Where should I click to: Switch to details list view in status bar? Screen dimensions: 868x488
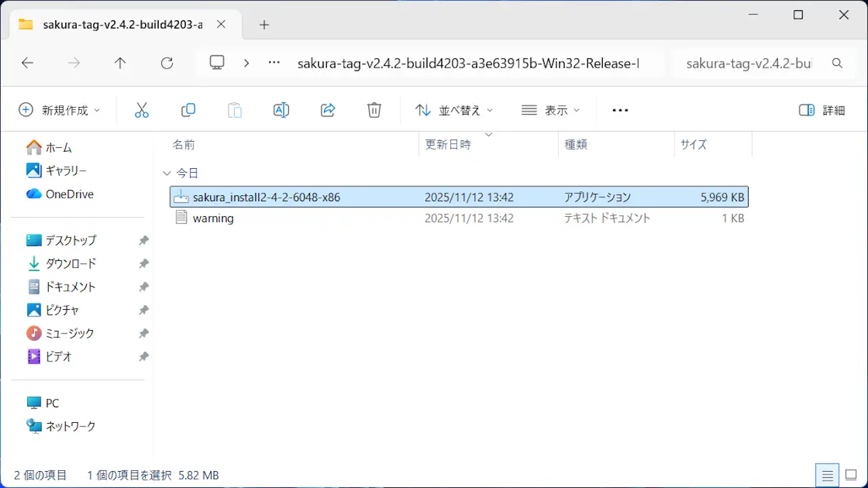827,475
